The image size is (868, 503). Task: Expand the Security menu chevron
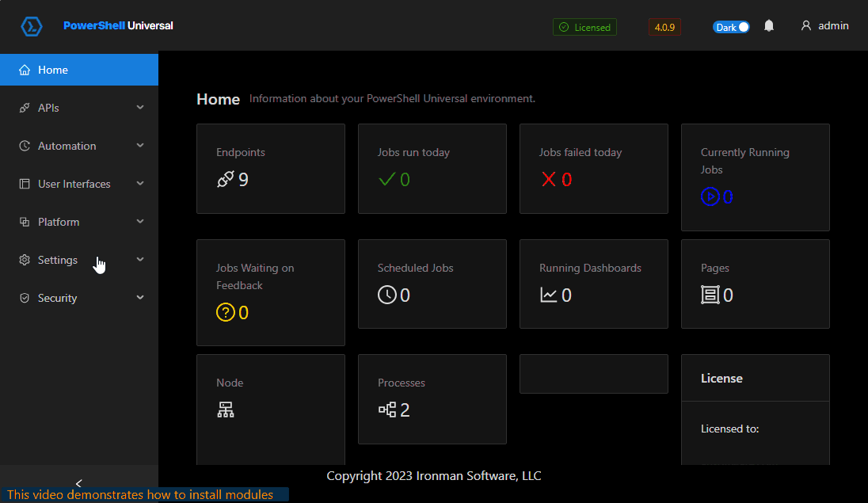tap(140, 298)
